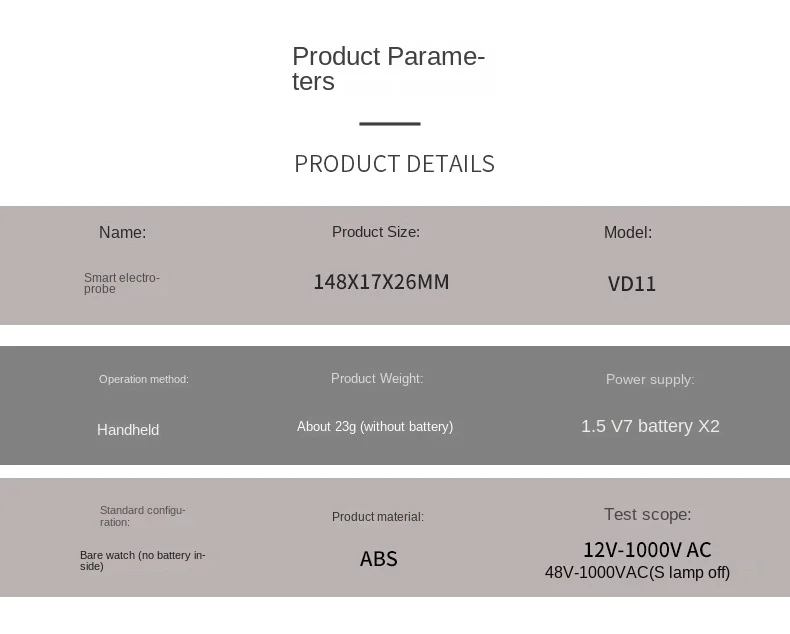Click the "ABS" material value
790x634 pixels.
(379, 559)
